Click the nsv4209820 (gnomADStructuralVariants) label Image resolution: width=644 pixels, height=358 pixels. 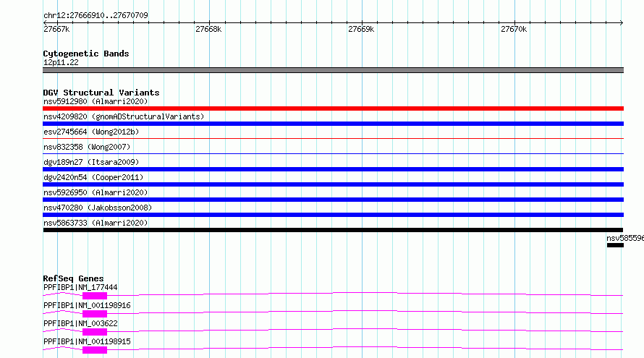coord(124,116)
